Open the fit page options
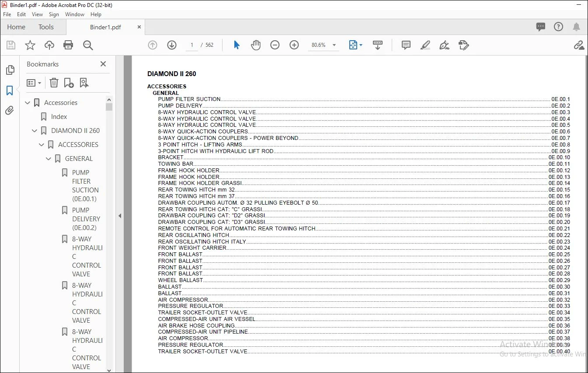Screen dimensions: 588x373 tap(355, 45)
